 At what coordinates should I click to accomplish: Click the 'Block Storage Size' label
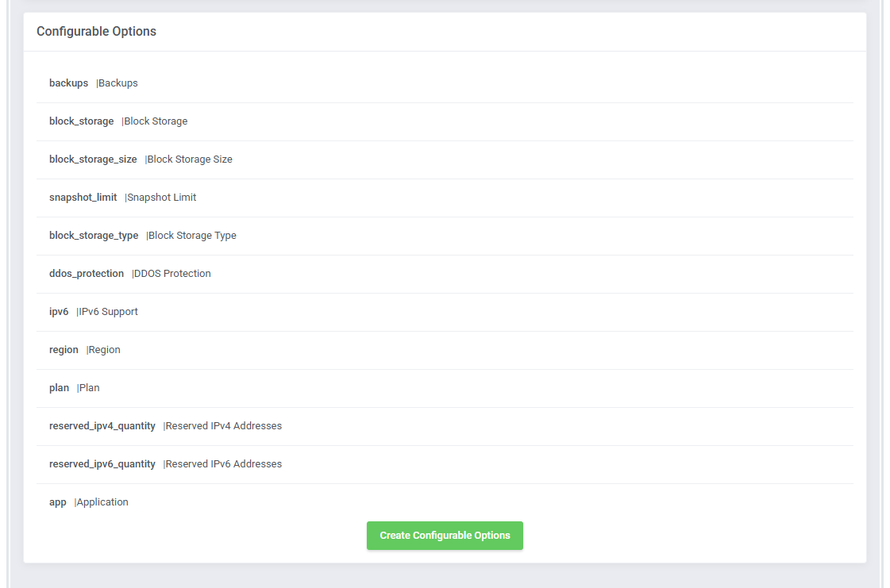pos(190,159)
